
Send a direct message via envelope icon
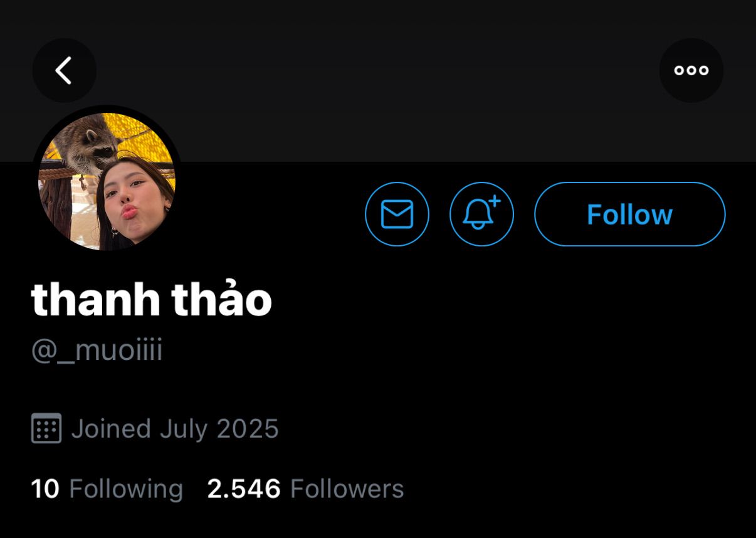(397, 214)
